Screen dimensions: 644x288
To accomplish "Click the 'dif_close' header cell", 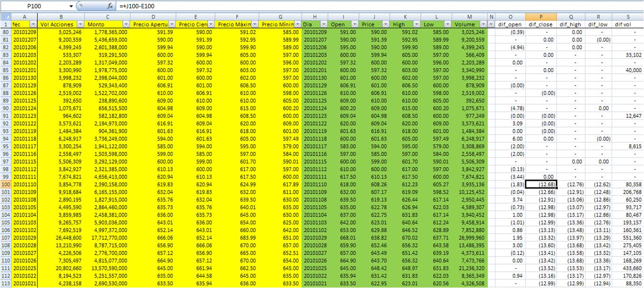I will tap(541, 24).
